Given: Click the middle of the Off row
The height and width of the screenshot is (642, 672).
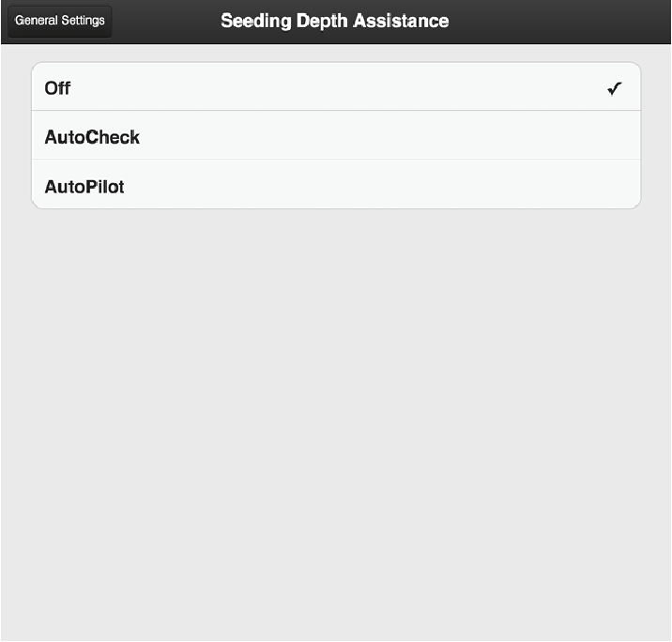Looking at the screenshot, I should pos(336,88).
